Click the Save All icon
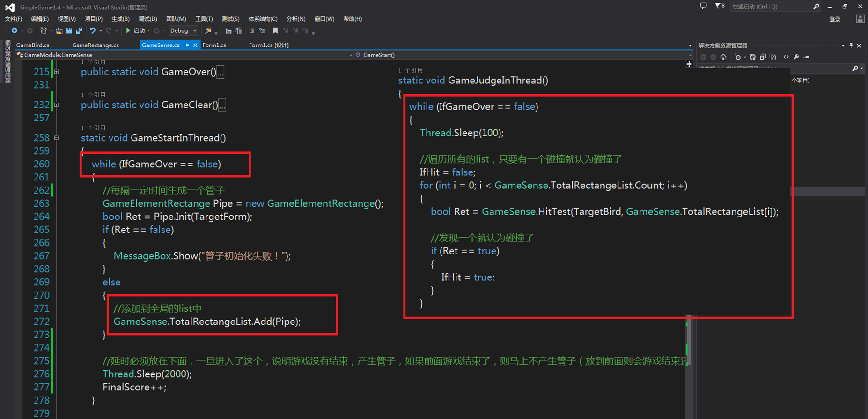The width and height of the screenshot is (868, 419). [x=79, y=30]
